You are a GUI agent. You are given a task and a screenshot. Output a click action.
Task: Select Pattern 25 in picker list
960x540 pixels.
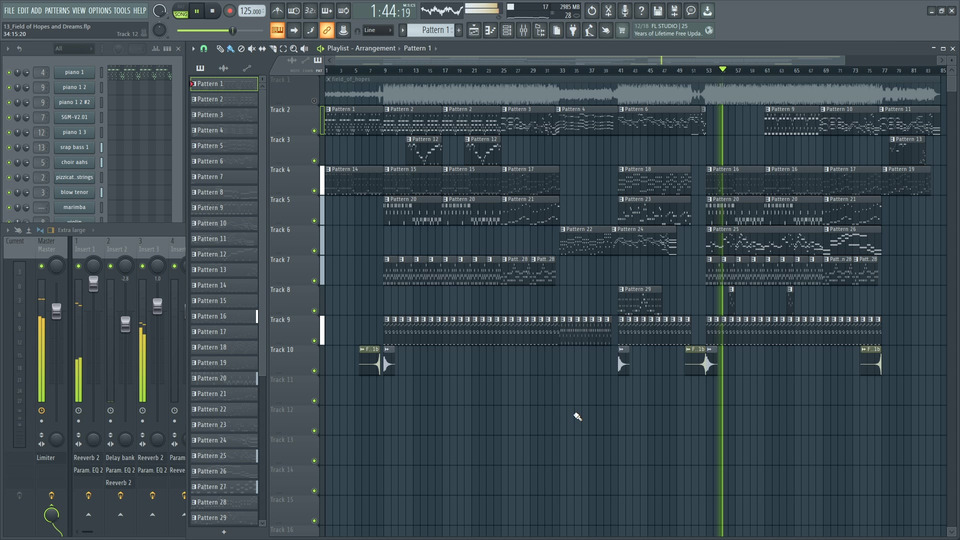tap(224, 456)
